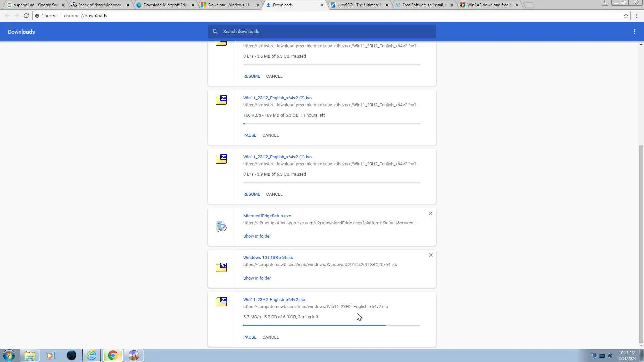The width and height of the screenshot is (644, 362).
Task: Pause the Win11_23H2_English_x64v2 (2).iso download
Action: 250,135
